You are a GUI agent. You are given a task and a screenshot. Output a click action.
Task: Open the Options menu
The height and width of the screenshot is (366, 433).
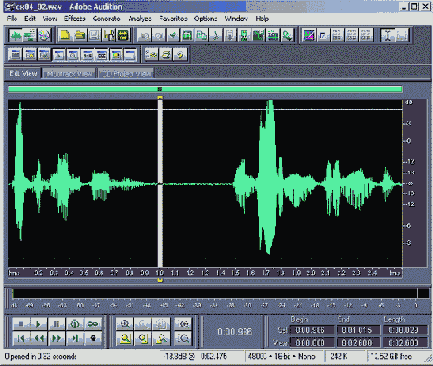pos(205,19)
